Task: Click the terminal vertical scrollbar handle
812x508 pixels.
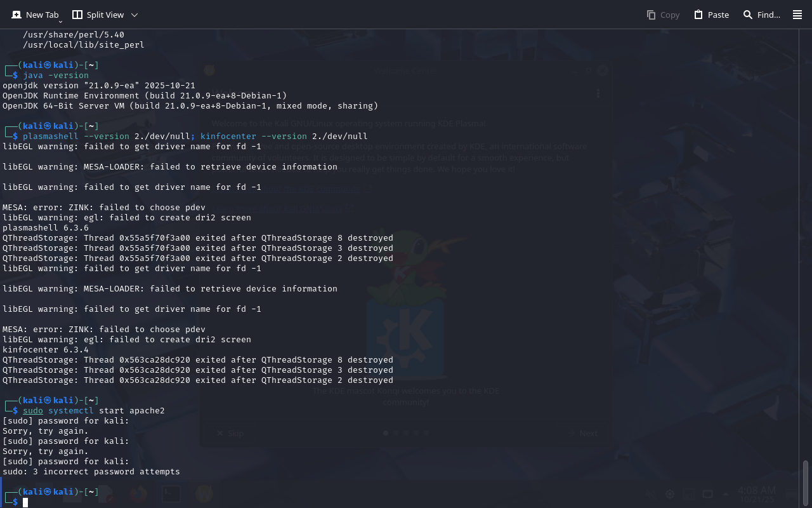Action: point(806,483)
